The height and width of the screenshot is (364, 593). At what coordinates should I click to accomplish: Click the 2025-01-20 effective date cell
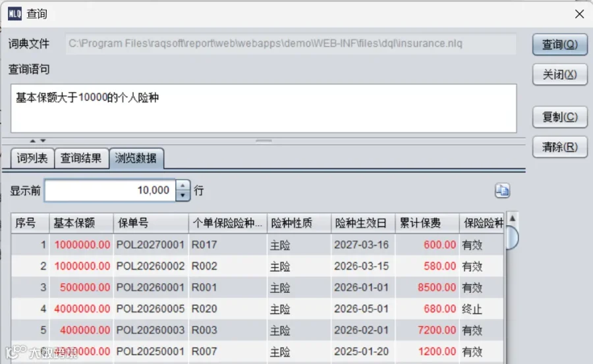point(363,351)
